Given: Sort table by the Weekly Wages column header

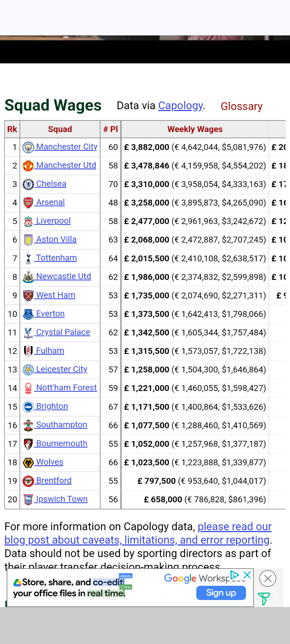Looking at the screenshot, I should (195, 129).
